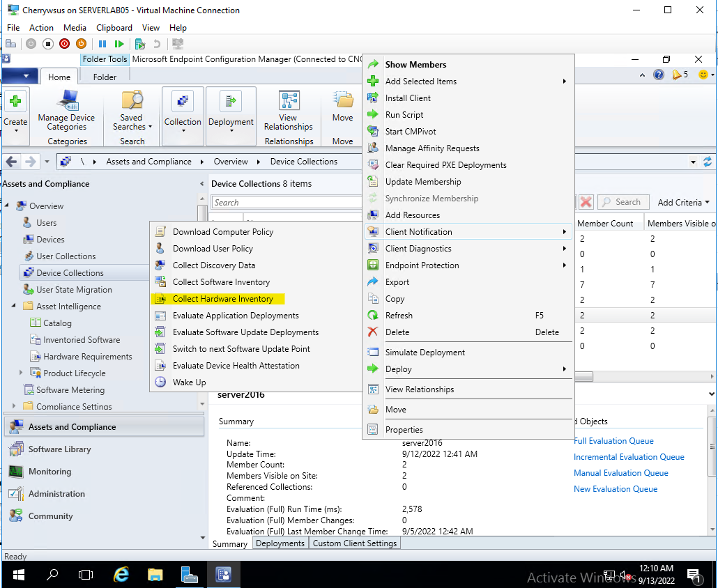Open Full Evaluation Queue link
The image size is (718, 588).
613,441
